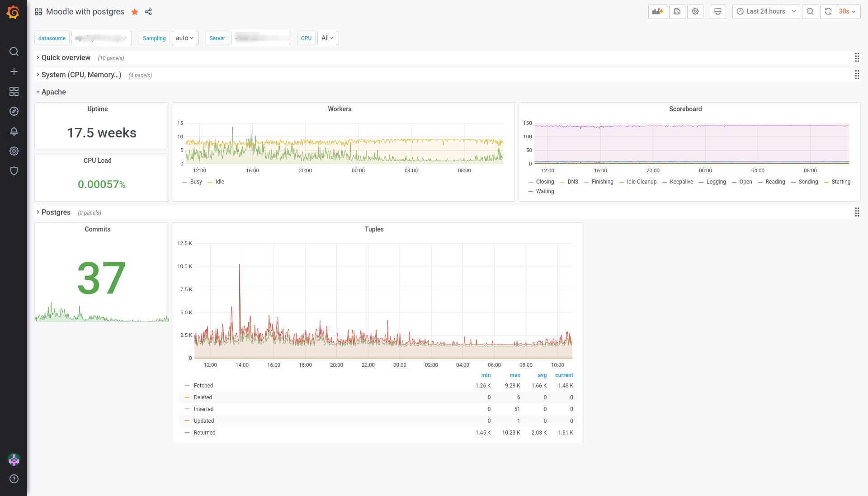Collapse the Apache row
This screenshot has width=868, height=496.
(53, 92)
